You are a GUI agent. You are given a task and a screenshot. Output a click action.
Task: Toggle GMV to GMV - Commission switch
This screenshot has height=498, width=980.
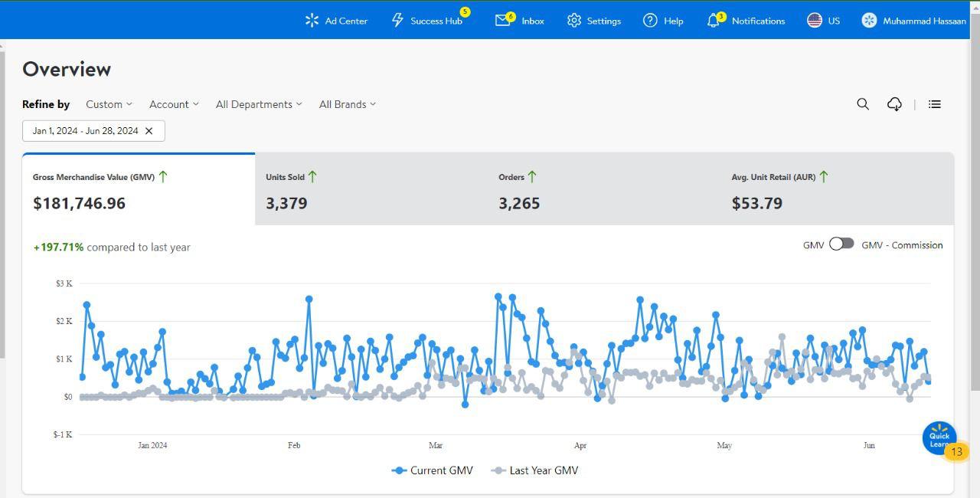841,244
